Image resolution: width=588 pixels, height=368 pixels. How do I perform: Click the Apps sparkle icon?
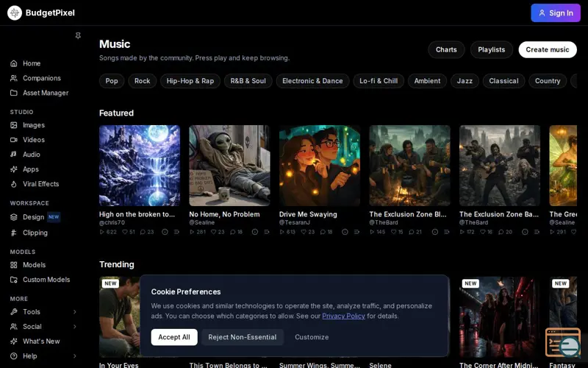point(14,169)
